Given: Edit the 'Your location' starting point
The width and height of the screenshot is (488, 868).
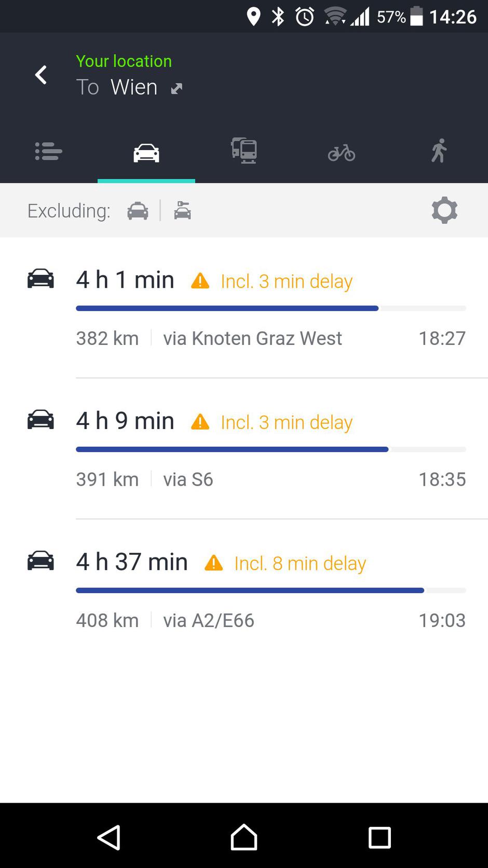Looking at the screenshot, I should 124,61.
